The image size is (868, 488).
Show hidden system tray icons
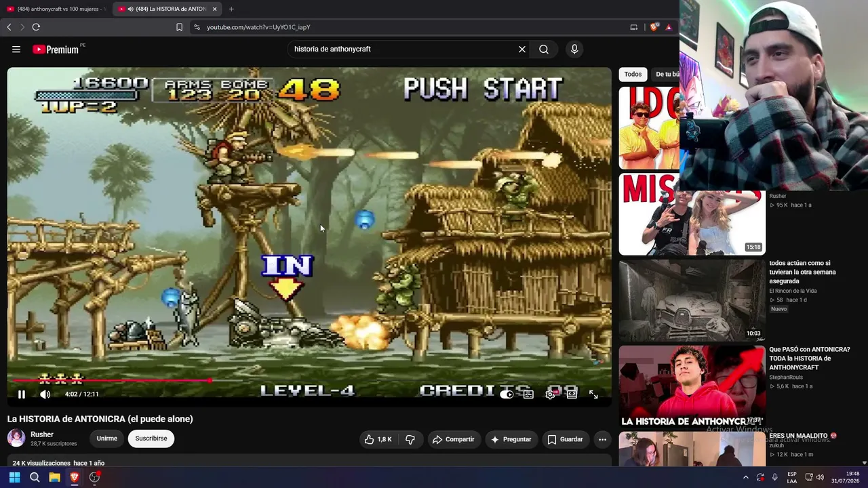click(745, 477)
